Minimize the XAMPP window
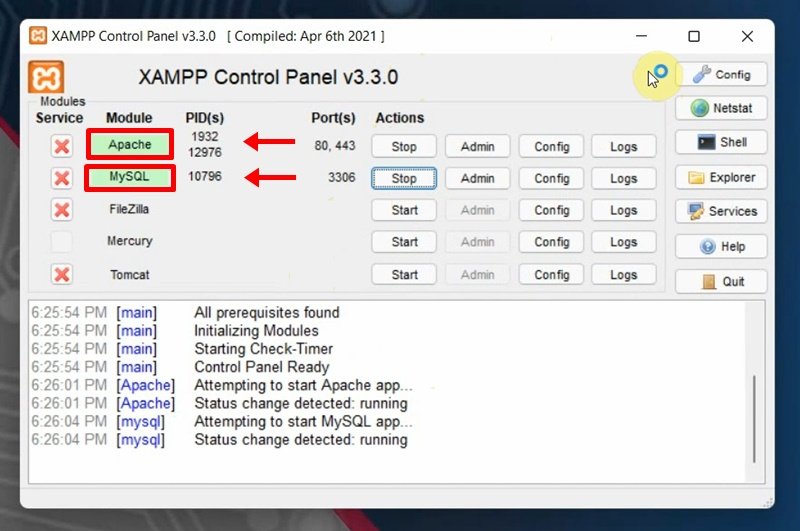The image size is (800, 531). [x=641, y=36]
